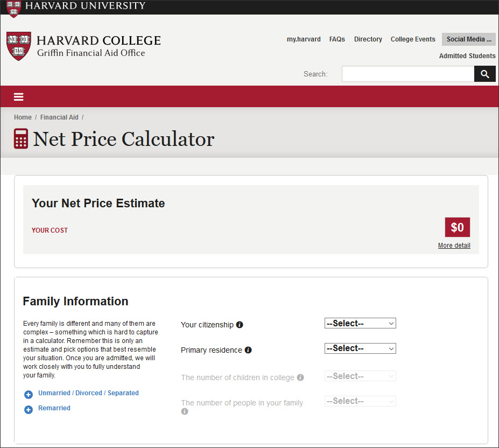Open the Social Media menu

pyautogui.click(x=469, y=39)
